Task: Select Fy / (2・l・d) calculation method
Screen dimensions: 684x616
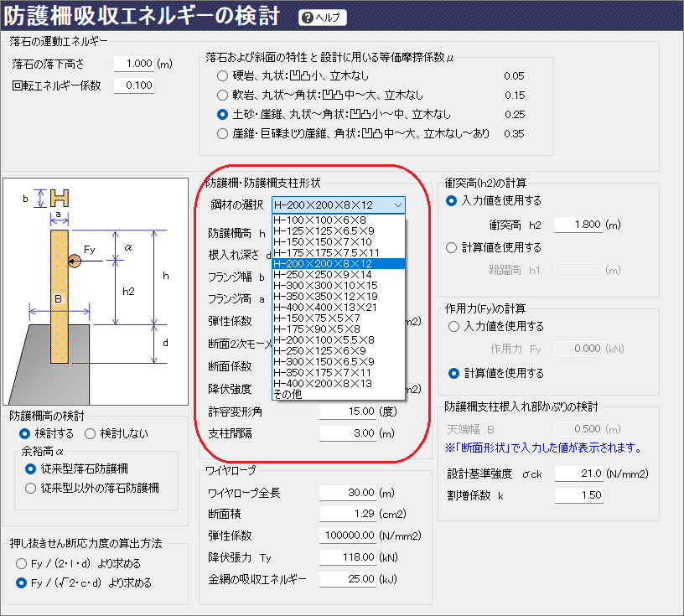Action: pyautogui.click(x=22, y=563)
